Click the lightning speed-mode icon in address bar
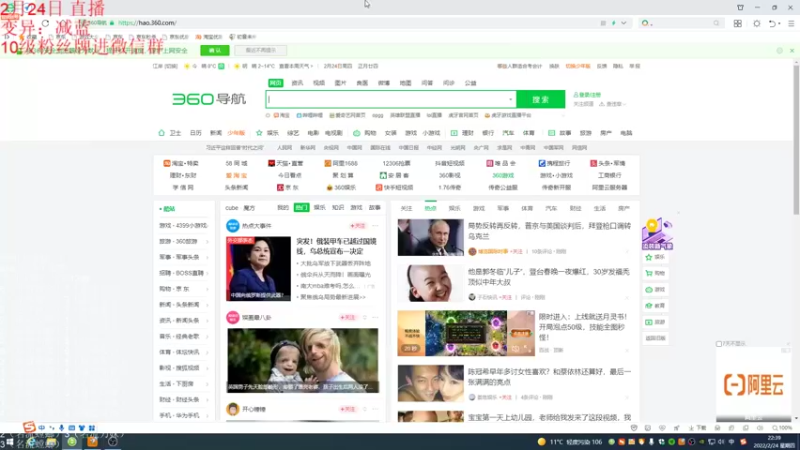The height and width of the screenshot is (450, 800). coord(614,23)
